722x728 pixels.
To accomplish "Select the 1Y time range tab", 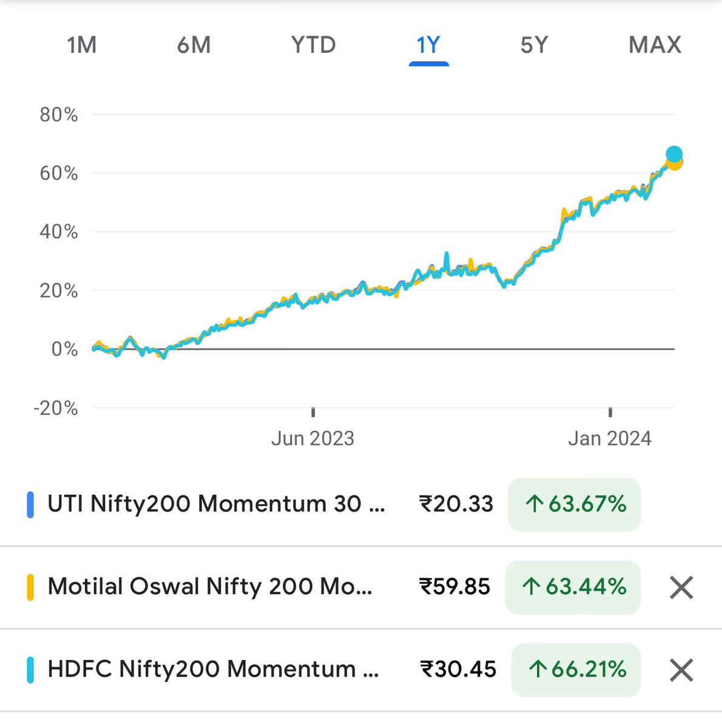I will pyautogui.click(x=428, y=45).
